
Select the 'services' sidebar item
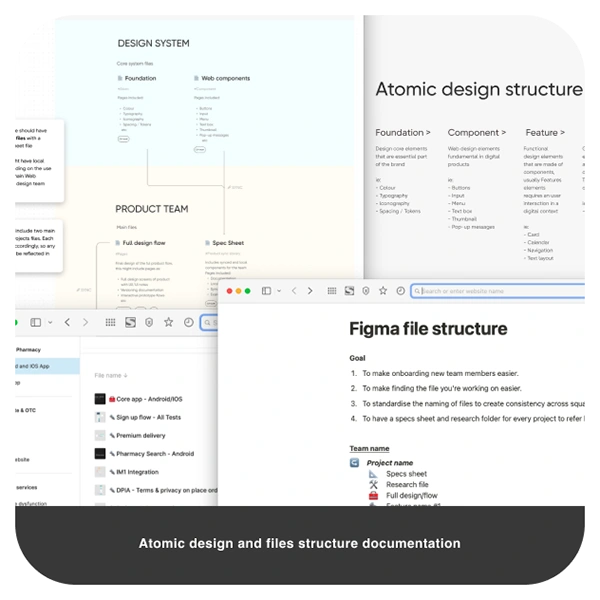click(x=26, y=488)
